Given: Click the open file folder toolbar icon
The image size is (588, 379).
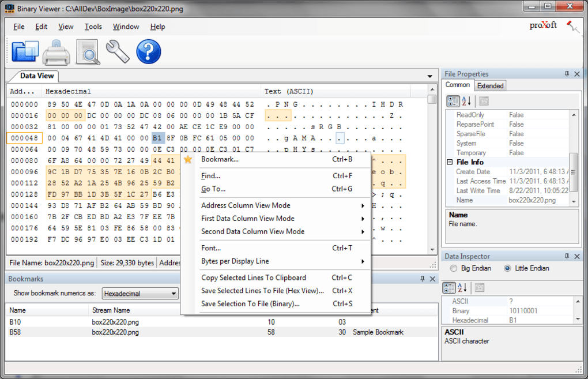Looking at the screenshot, I should click(25, 52).
